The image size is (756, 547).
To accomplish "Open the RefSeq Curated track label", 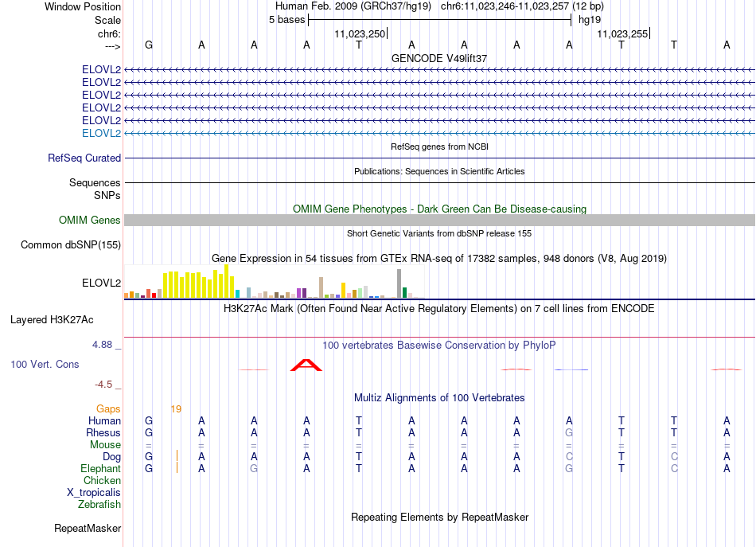I will (84, 158).
